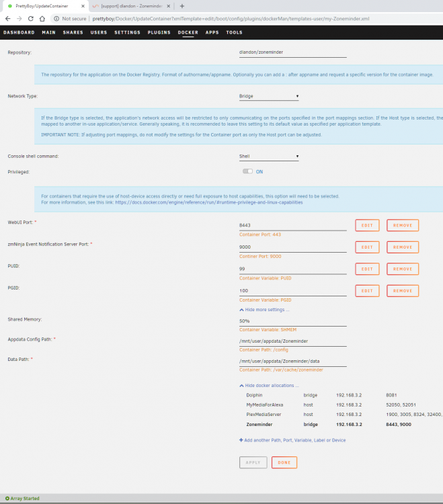Click the Appdata Config Path field
Screen dimensions: 443x504
(292, 341)
